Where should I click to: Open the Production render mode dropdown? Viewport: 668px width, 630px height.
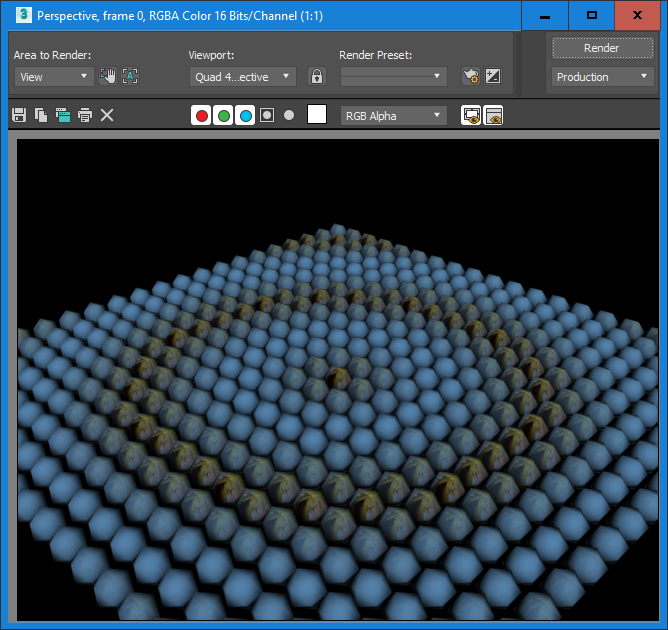point(602,77)
